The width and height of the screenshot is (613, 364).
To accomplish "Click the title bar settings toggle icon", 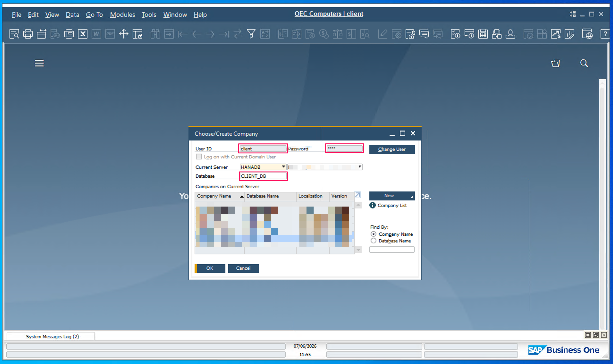I will pyautogui.click(x=573, y=14).
